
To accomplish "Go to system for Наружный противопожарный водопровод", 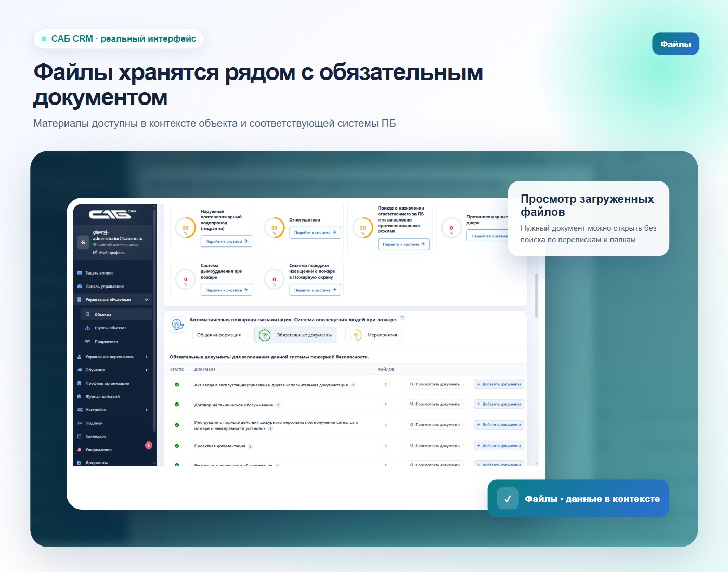I will click(x=226, y=241).
